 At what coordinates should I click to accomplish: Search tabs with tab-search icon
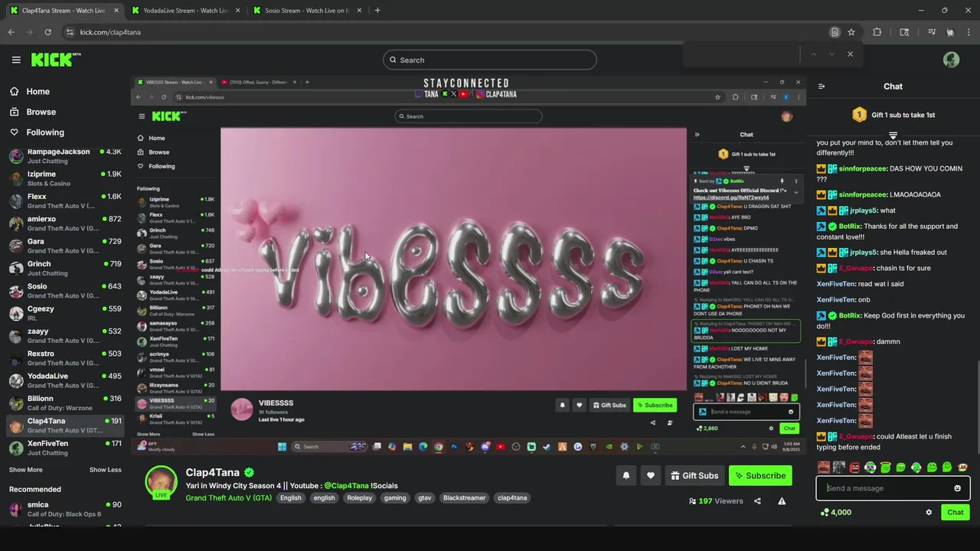click(904, 32)
